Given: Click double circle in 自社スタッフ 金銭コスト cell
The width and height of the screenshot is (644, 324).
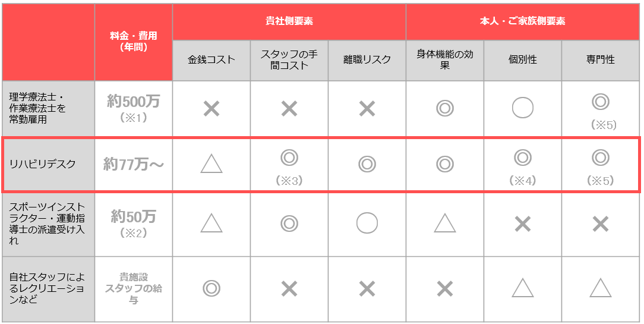Looking at the screenshot, I should pyautogui.click(x=211, y=288).
